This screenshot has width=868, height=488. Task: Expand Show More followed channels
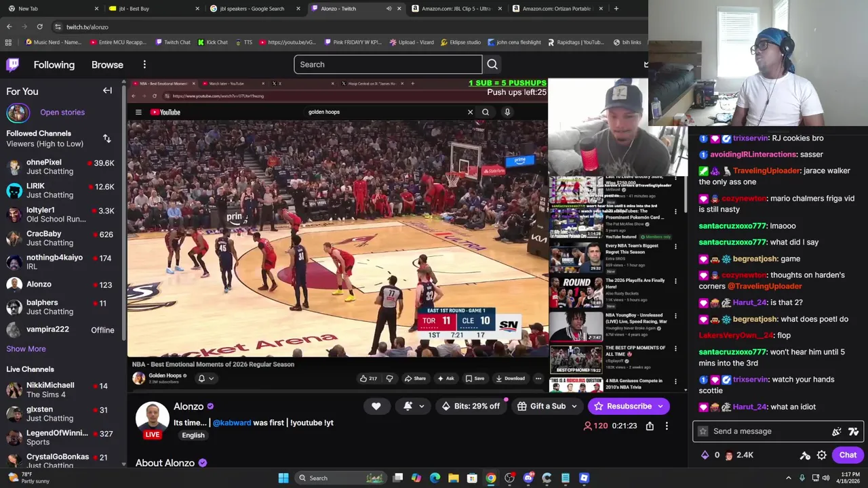pos(26,348)
